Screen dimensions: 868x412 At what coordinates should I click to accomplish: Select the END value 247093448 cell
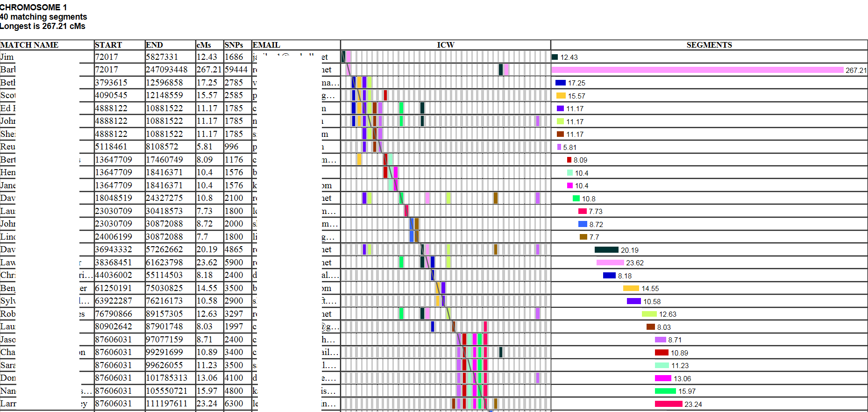tap(167, 70)
